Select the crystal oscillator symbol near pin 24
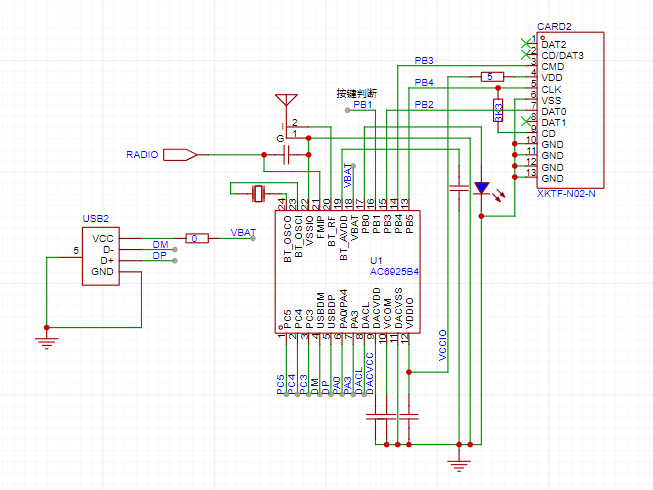The image size is (653, 490). click(x=258, y=194)
